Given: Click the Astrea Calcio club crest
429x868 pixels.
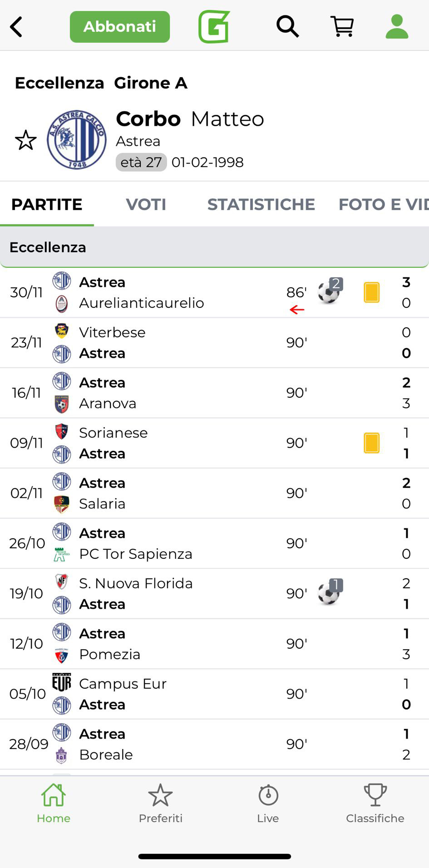Looking at the screenshot, I should click(77, 140).
